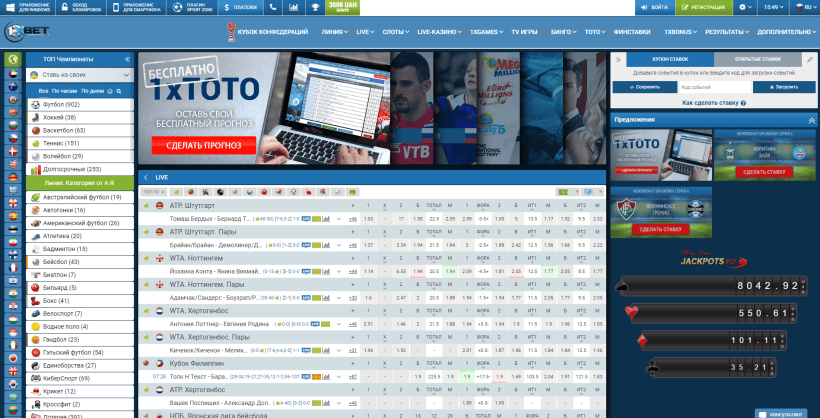This screenshot has height=418, width=820.
Task: Expand the LIVE menu in navigation
Action: pos(365,32)
